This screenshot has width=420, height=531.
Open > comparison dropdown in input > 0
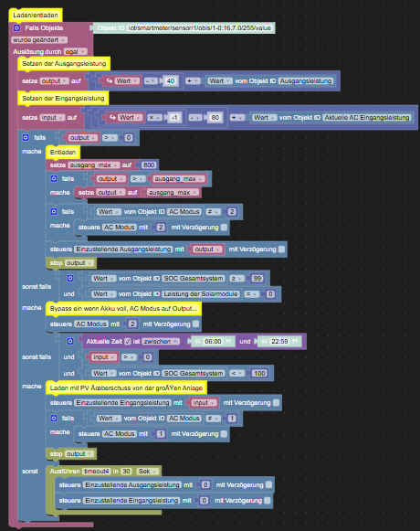click(x=129, y=357)
